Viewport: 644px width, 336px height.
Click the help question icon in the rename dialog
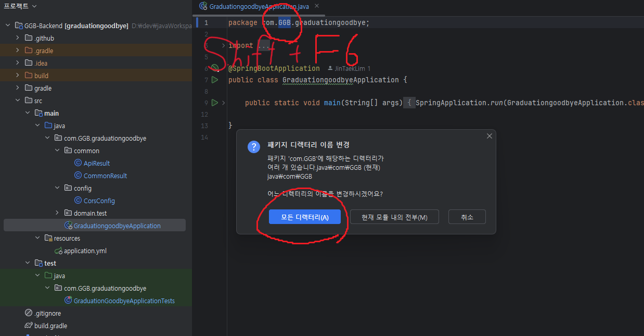point(253,146)
